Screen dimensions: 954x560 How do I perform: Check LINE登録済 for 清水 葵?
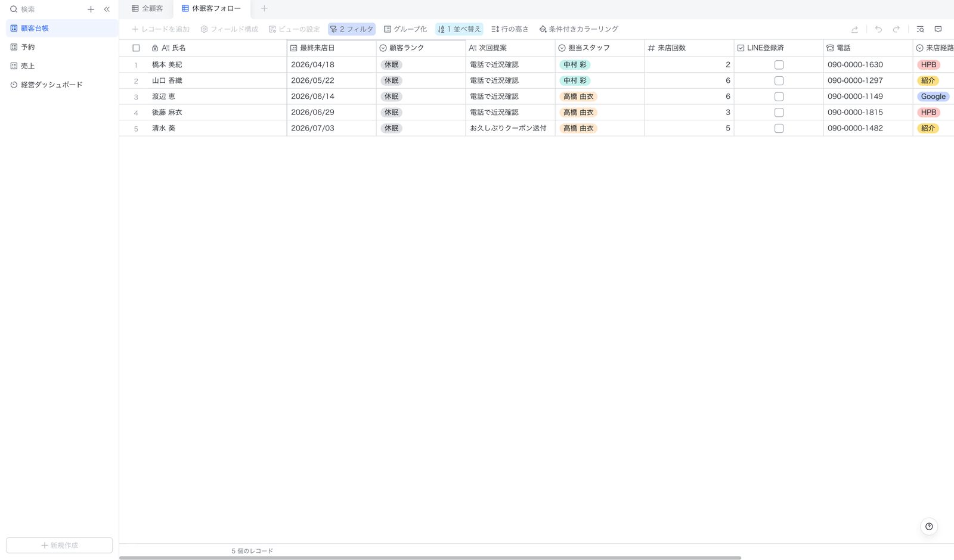779,128
